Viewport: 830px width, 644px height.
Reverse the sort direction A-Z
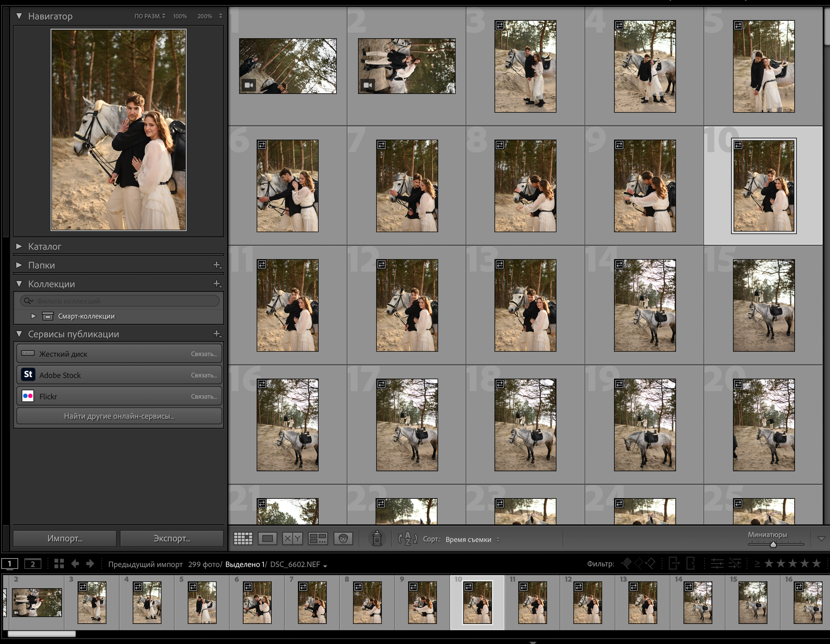click(x=408, y=539)
